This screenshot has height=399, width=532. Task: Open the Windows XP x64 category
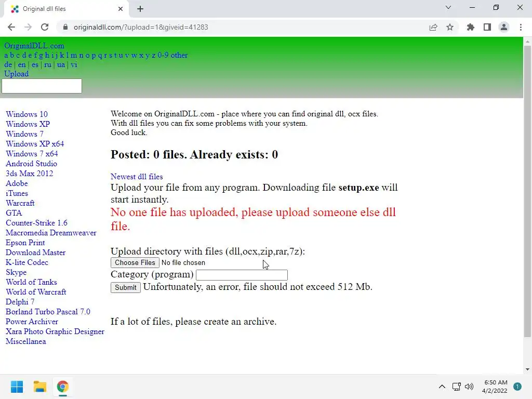click(x=35, y=144)
